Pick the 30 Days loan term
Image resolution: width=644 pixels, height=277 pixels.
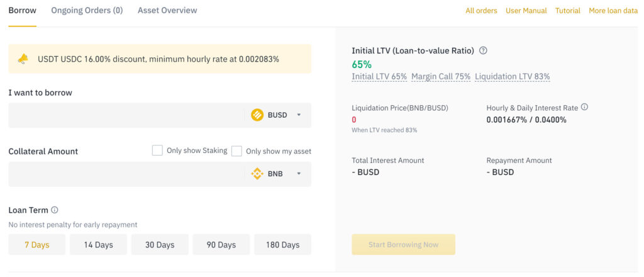[x=160, y=244]
